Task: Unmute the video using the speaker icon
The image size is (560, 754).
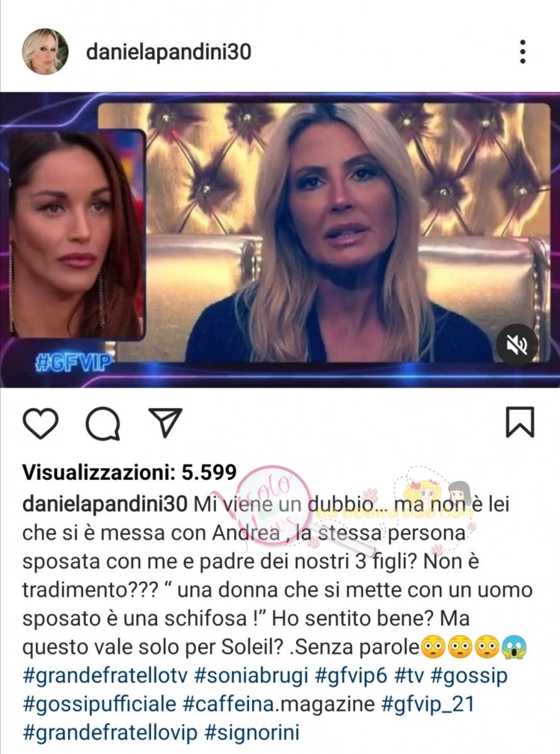Action: (x=517, y=345)
